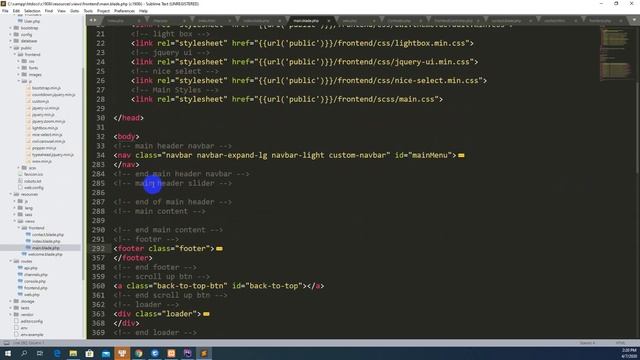Viewport: 640px width, 360px height.
Task: Open the Help menu
Action: 143,11
